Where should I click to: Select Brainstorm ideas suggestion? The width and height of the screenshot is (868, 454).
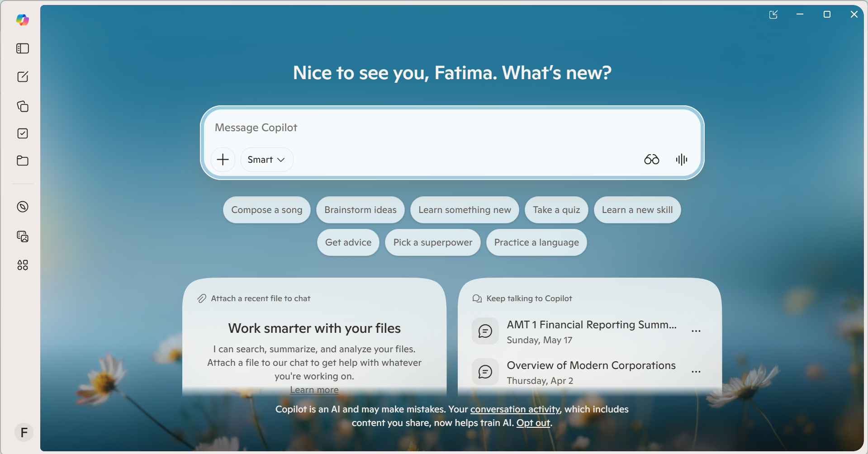tap(360, 210)
